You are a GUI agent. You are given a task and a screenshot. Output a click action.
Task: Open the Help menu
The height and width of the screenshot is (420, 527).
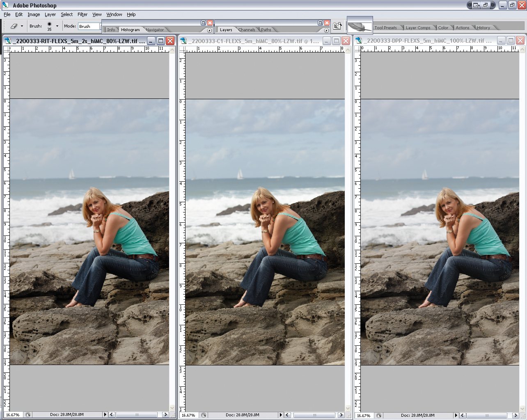click(131, 14)
